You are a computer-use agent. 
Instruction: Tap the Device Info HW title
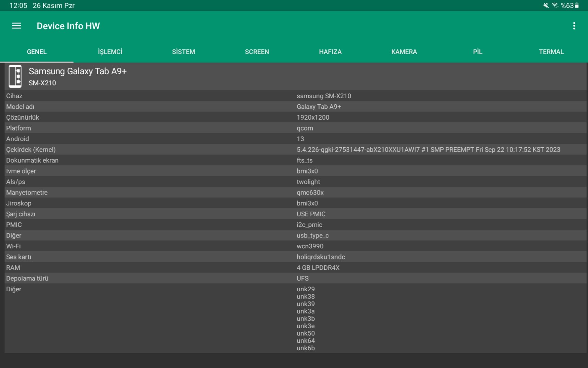[68, 26]
